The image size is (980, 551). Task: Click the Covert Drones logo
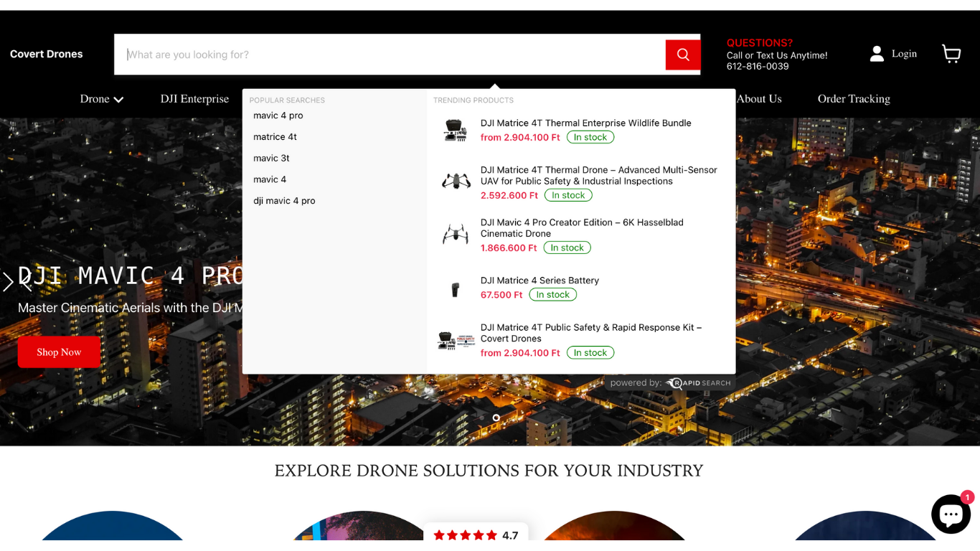click(x=46, y=54)
